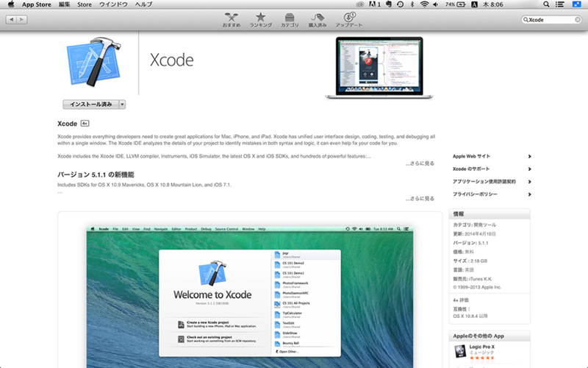Click the 4+ age rating badge
Screen dimensions: 588x368
(x=85, y=123)
